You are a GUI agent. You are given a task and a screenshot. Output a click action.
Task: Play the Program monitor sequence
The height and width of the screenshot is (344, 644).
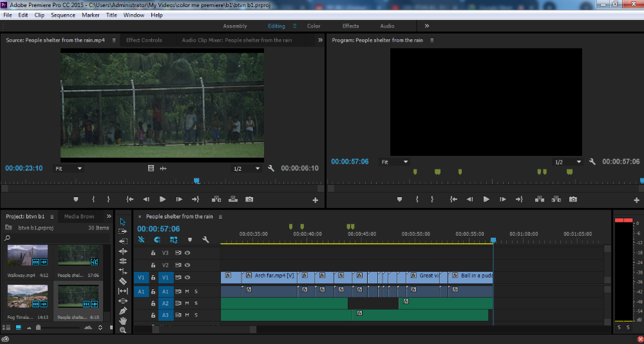tap(486, 199)
